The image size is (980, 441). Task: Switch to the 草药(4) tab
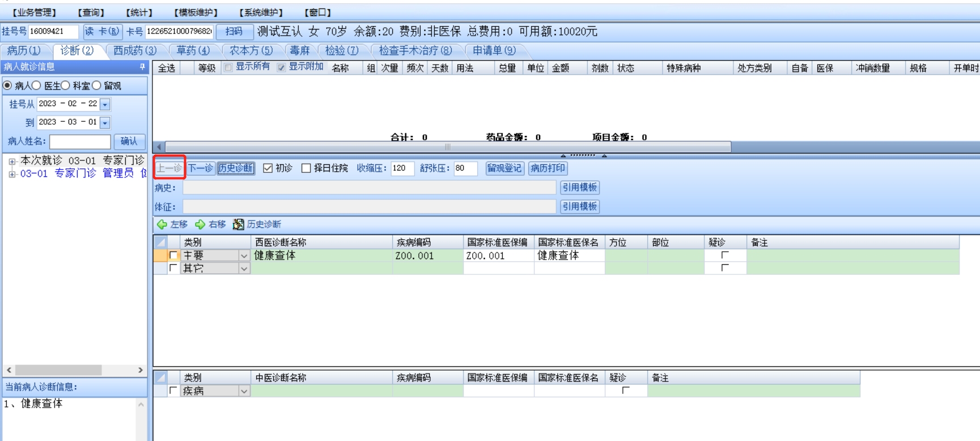[193, 51]
